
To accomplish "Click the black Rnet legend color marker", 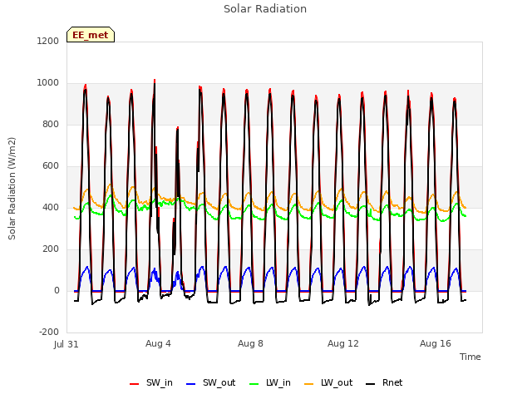I will 371,384.
